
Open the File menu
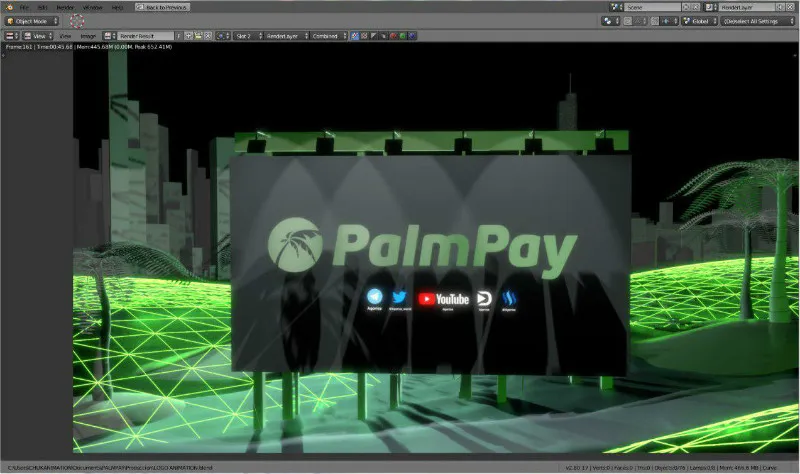click(24, 8)
